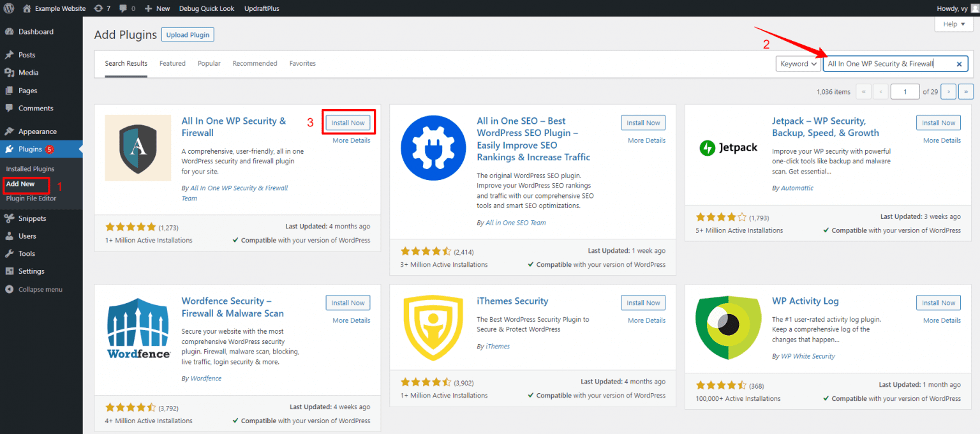Clear the plugin search with X icon
Image resolution: width=980 pixels, height=434 pixels.
tap(959, 64)
